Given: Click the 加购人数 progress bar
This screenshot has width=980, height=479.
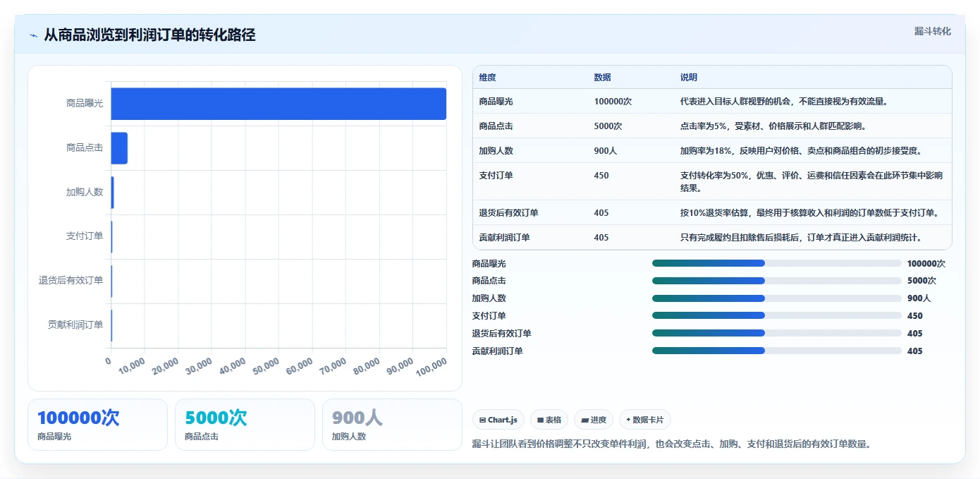Looking at the screenshot, I should click(x=777, y=298).
